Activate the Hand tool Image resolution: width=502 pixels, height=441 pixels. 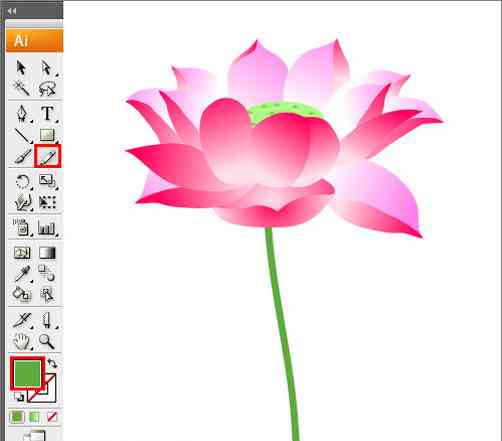click(x=21, y=341)
